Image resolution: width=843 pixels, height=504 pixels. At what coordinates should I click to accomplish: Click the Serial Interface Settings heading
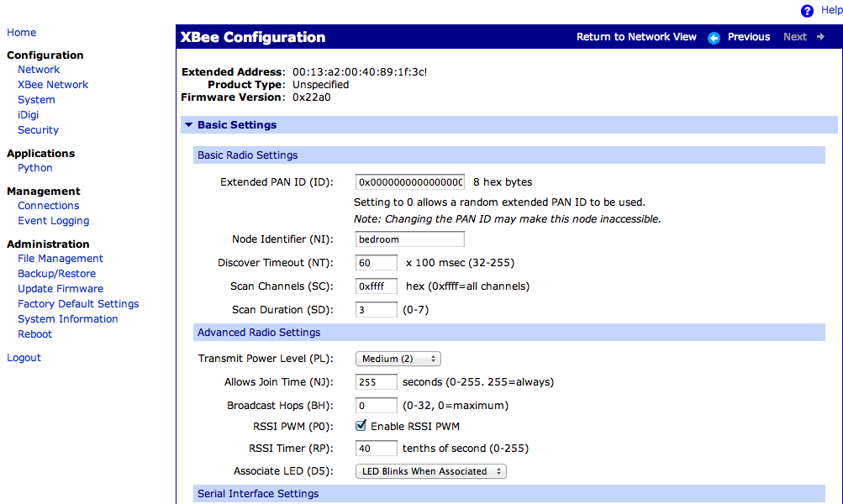pos(258,493)
